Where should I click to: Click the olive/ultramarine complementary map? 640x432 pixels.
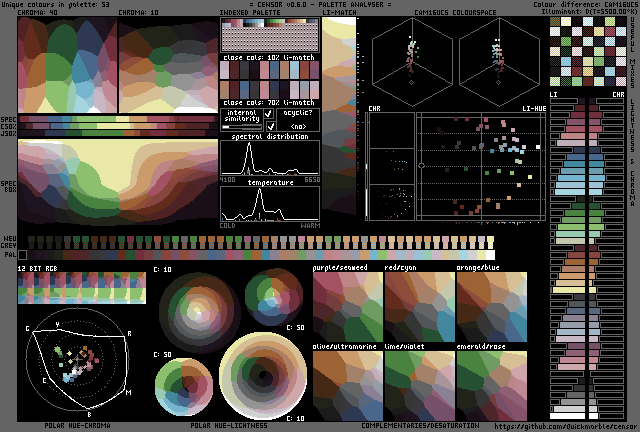(x=348, y=386)
